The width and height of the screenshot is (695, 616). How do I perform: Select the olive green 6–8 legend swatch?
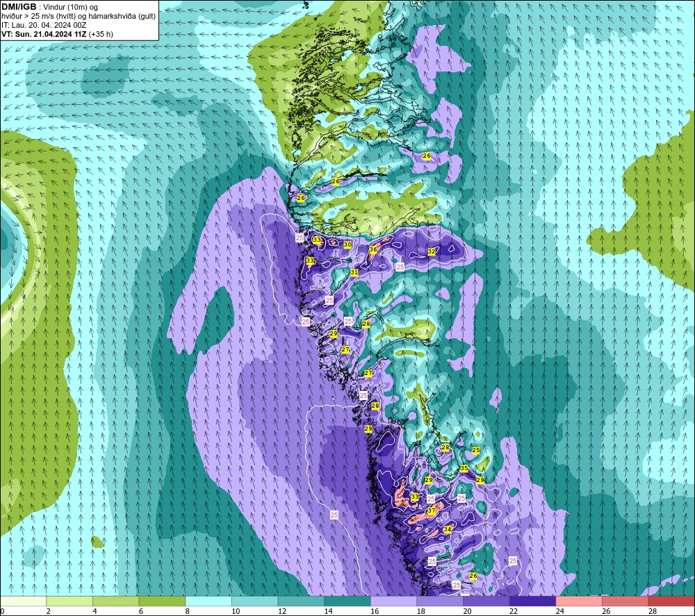(x=162, y=601)
